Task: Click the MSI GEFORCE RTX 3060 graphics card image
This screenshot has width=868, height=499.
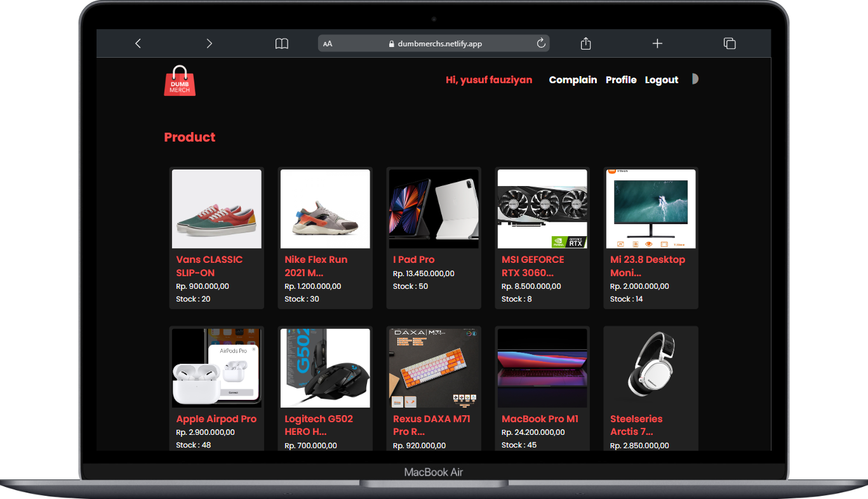Action: (x=542, y=209)
